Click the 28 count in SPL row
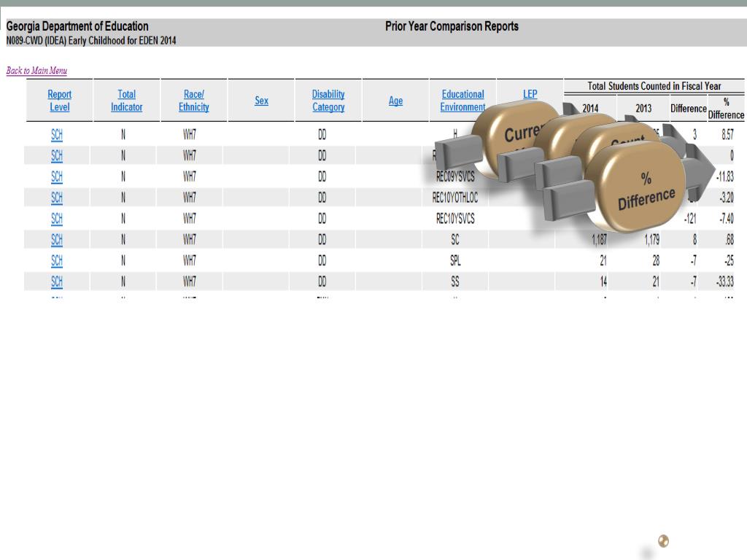Viewport: 747px width, 560px height. (x=656, y=260)
